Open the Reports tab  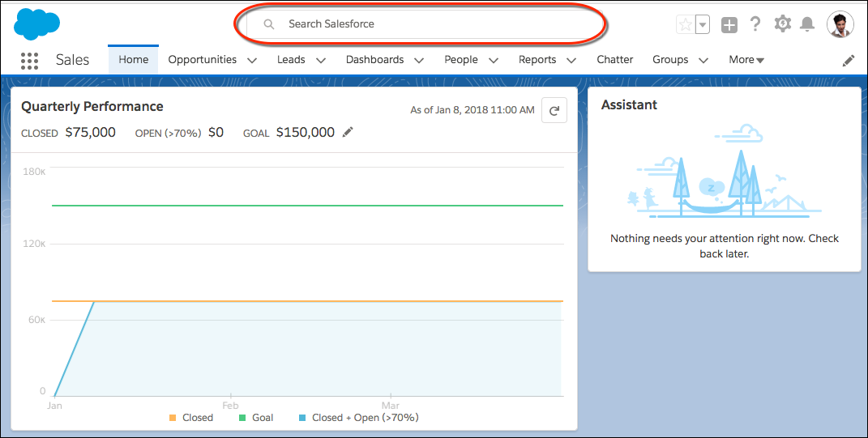(537, 59)
